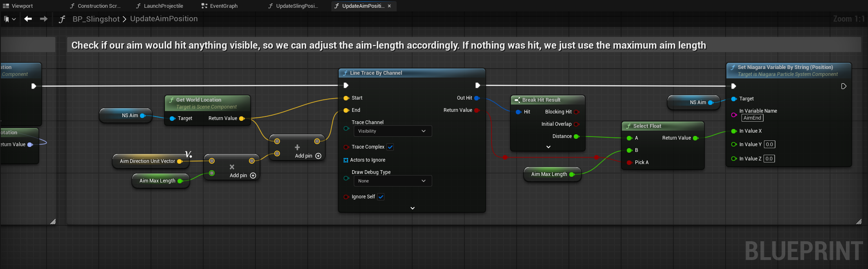The width and height of the screenshot is (868, 269).
Task: Click Add pin on the add node
Action: click(318, 156)
